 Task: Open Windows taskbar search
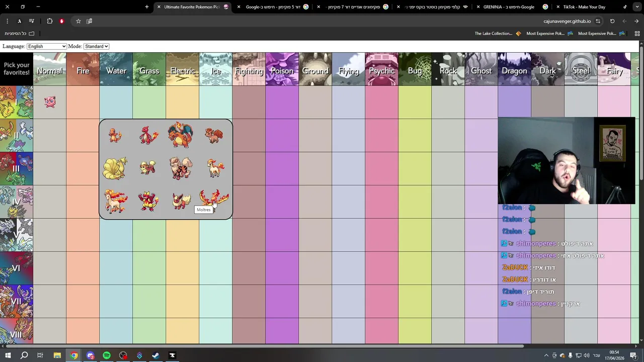point(24,355)
